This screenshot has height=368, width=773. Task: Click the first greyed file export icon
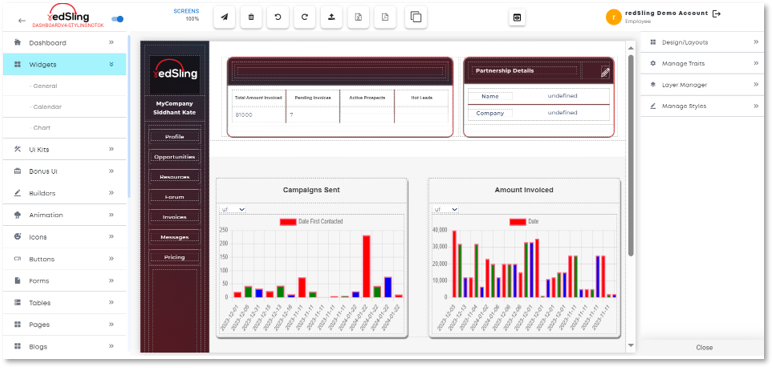358,17
